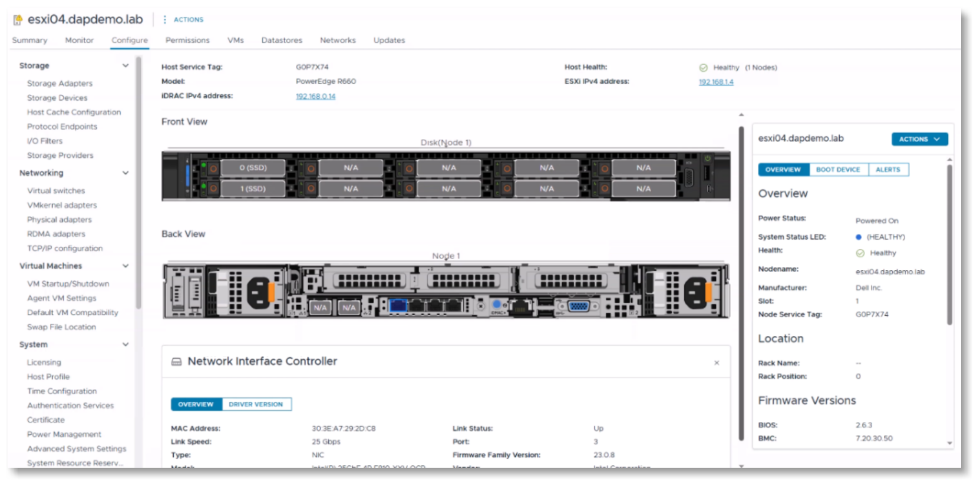The image size is (980, 486).
Task: Click the blue system ID button in Back View
Action: 497,304
